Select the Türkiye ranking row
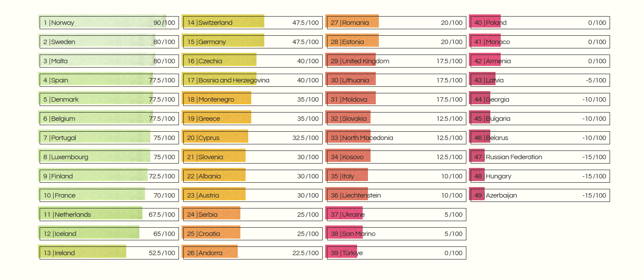 397,253
